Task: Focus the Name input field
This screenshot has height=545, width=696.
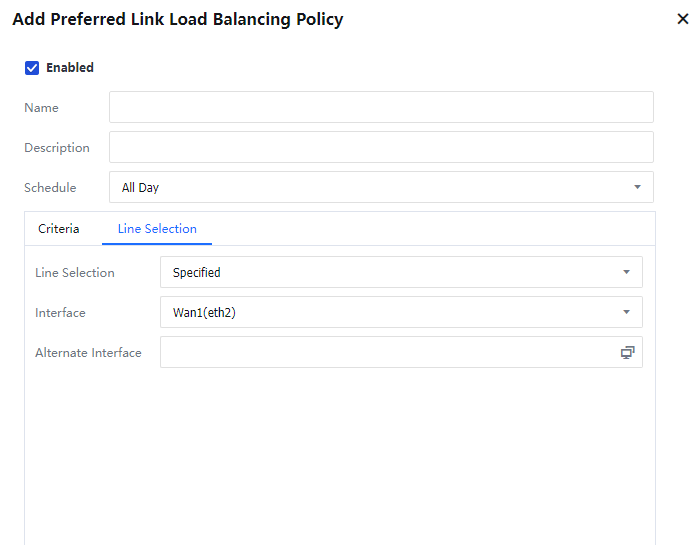Action: coord(380,107)
